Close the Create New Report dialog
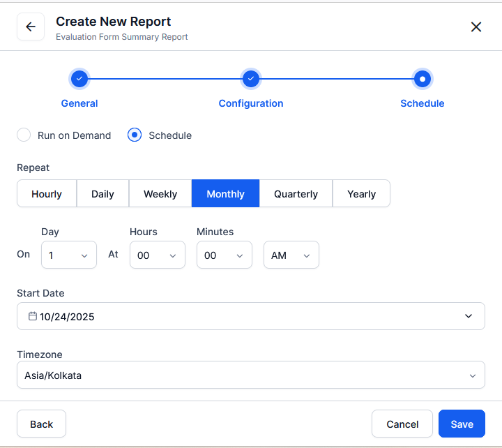Viewport: 502px width, 448px height. point(476,27)
